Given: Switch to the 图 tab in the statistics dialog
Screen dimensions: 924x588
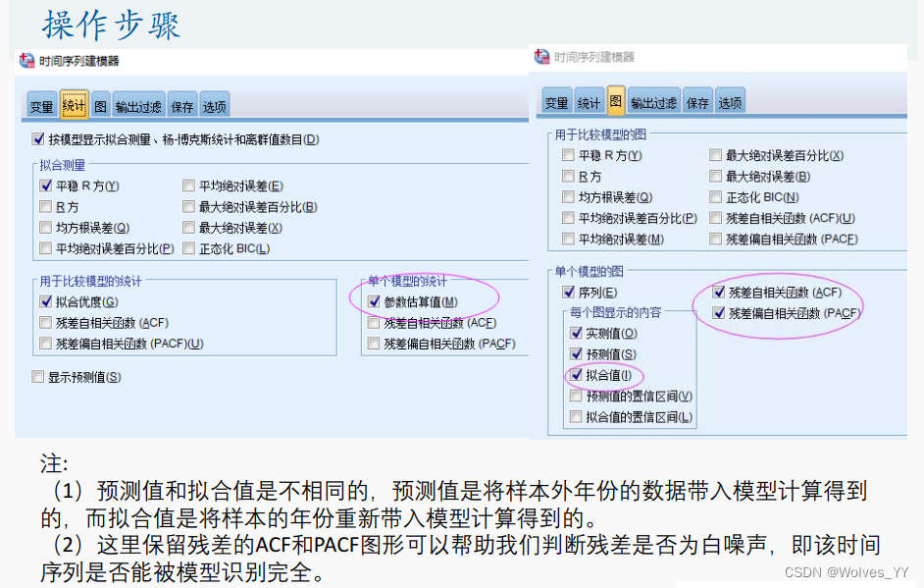Looking at the screenshot, I should click(101, 106).
